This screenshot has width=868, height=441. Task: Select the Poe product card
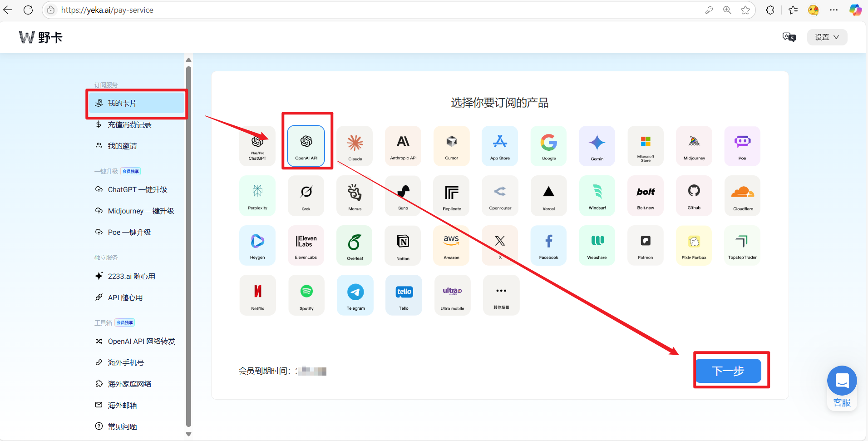point(742,146)
